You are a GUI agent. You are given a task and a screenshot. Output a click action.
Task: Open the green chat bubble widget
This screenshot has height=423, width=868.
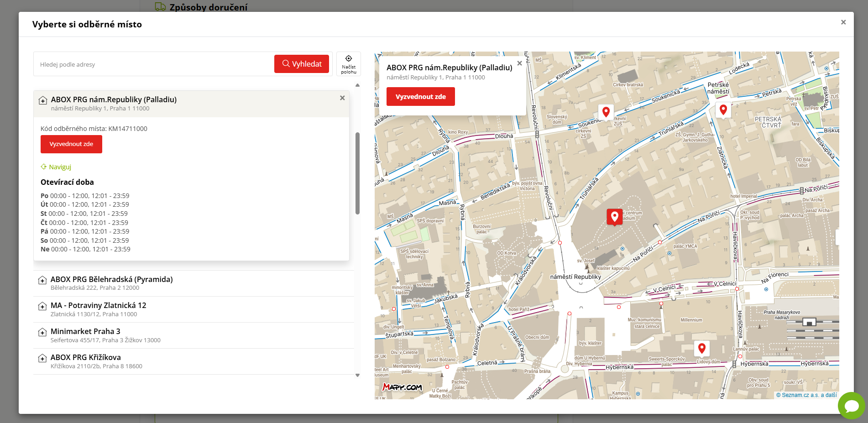click(852, 406)
